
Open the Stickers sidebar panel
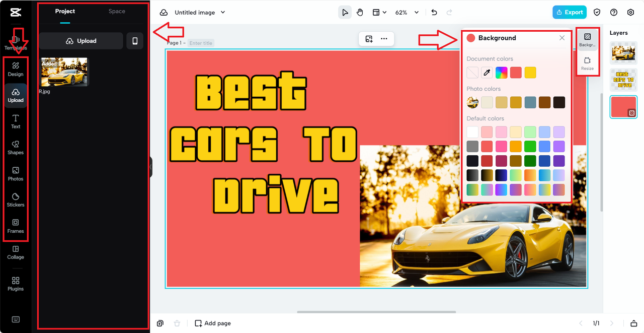click(x=16, y=200)
